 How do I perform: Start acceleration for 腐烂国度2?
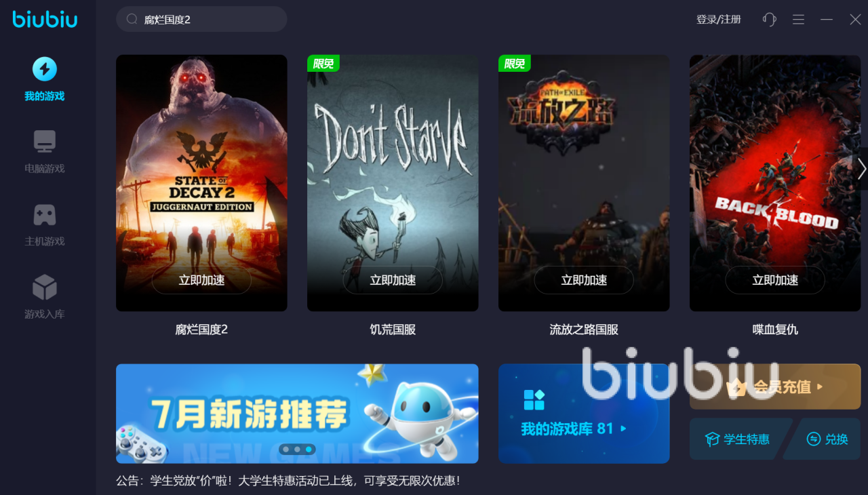click(201, 280)
